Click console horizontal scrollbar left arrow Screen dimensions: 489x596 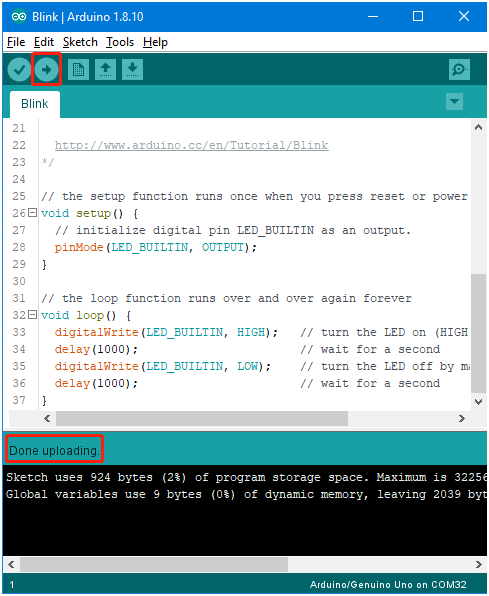coord(11,564)
